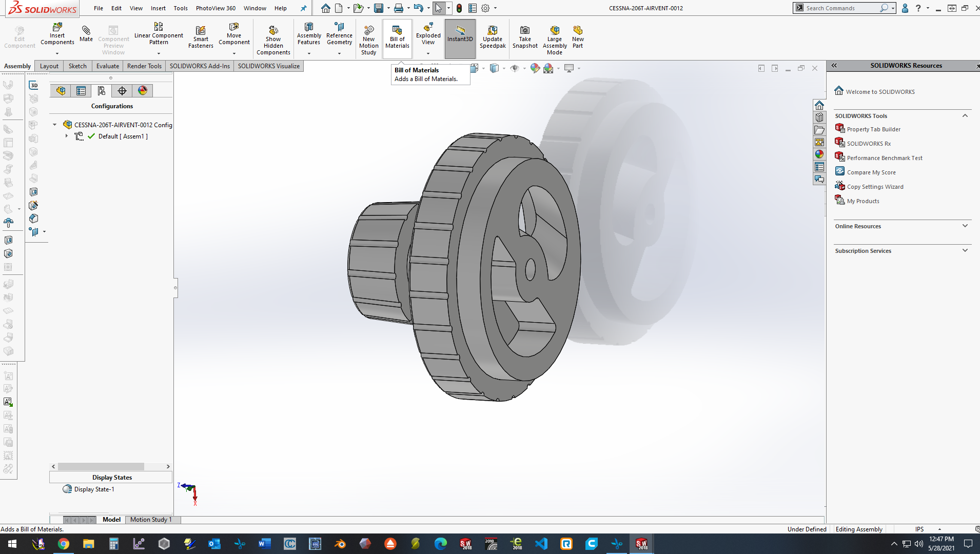This screenshot has width=980, height=554.
Task: Open Smart Fasteners tool
Action: 201,37
